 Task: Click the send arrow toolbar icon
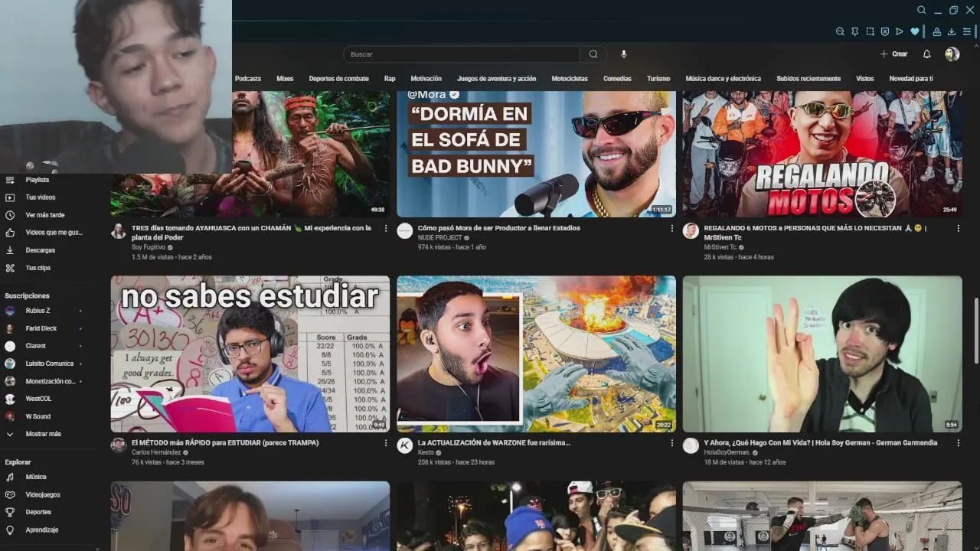900,31
